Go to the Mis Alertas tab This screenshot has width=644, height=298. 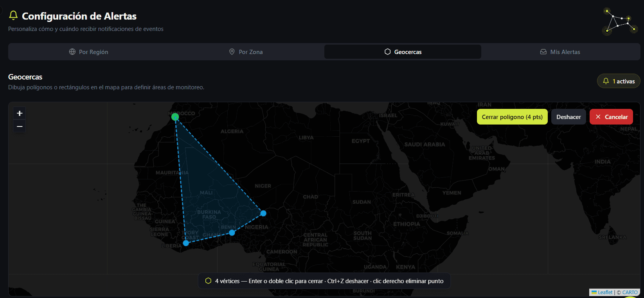pyautogui.click(x=560, y=52)
